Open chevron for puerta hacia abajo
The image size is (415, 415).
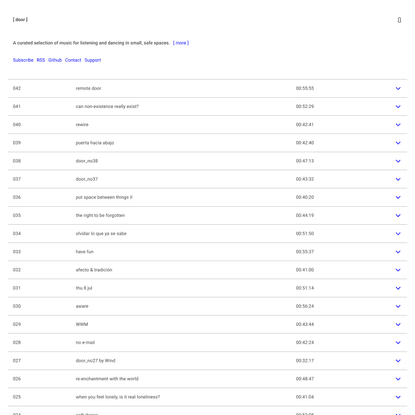click(x=398, y=143)
